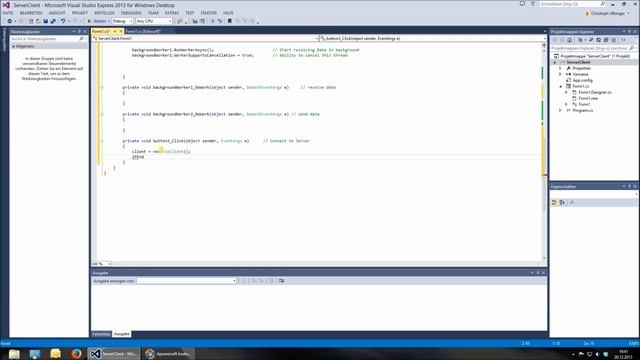Click the Schnellstart search box
The image size is (640, 360).
tap(572, 4)
